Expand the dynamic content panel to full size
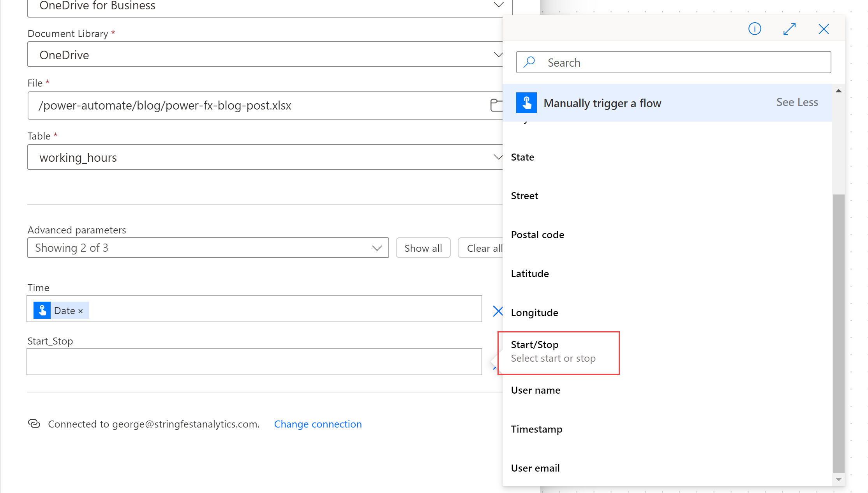 pyautogui.click(x=789, y=29)
